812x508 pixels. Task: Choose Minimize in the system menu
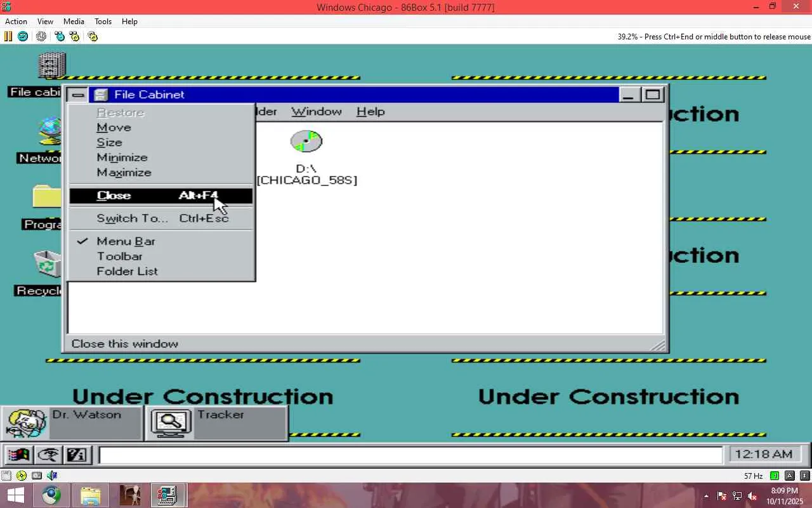pos(161,157)
